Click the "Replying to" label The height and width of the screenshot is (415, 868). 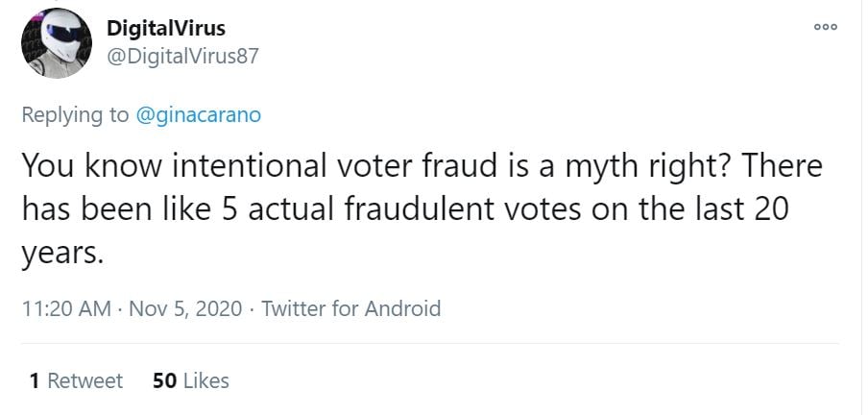[74, 115]
